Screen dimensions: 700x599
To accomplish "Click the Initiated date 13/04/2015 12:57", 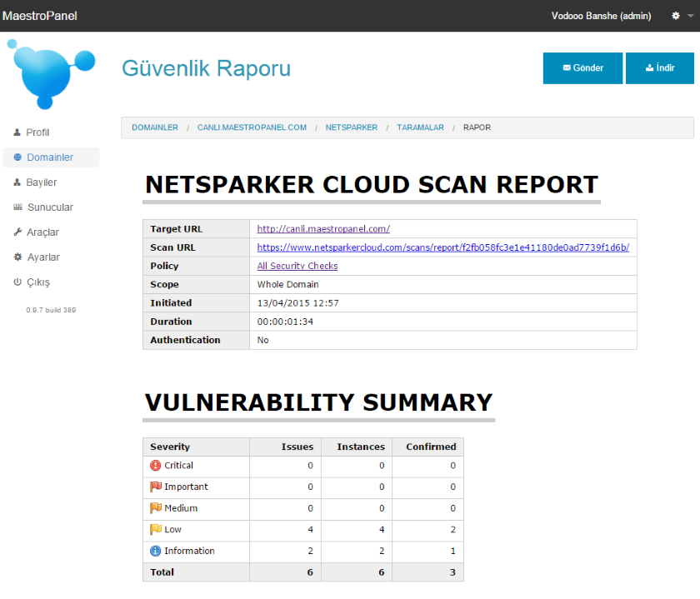I will (297, 303).
